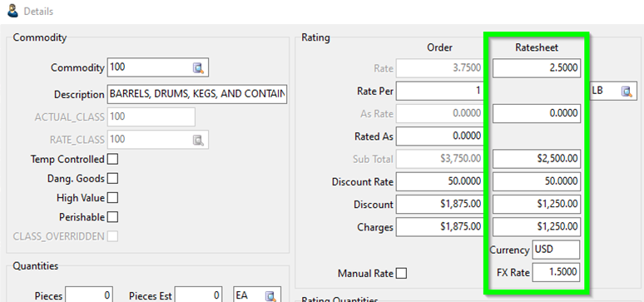Click the Commodity field containing 100
The image size is (644, 302).
(x=158, y=67)
